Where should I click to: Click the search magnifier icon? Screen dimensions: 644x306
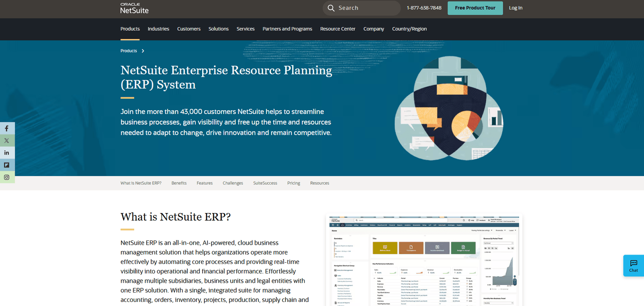331,8
